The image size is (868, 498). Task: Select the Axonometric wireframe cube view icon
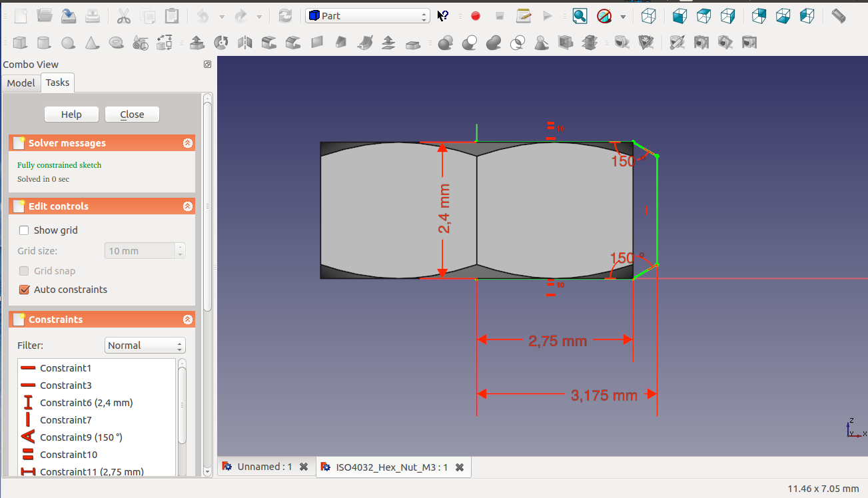[x=648, y=16]
